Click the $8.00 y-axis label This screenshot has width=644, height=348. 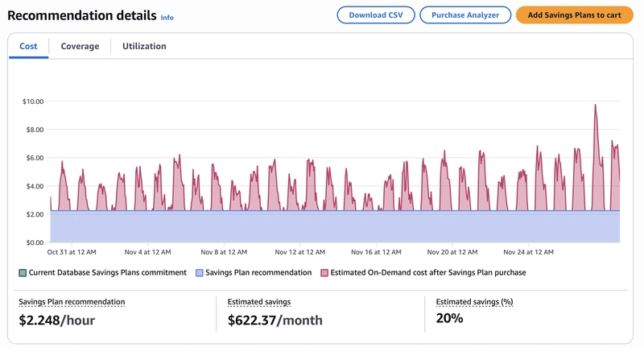coord(35,130)
